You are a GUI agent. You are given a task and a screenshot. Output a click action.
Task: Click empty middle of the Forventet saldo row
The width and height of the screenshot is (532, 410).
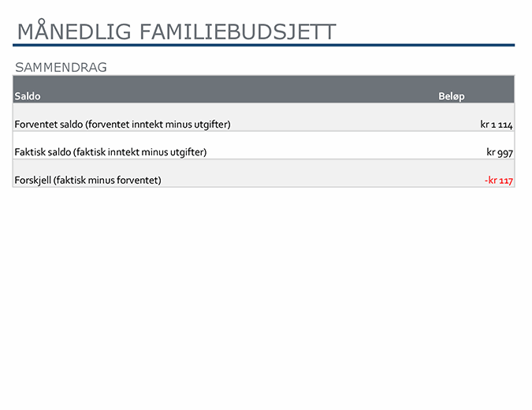coord(355,125)
